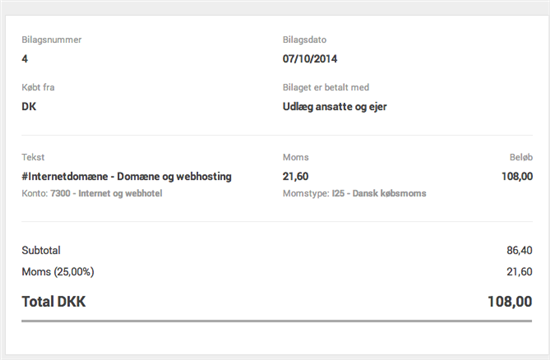Click the Subtotal label

[x=41, y=251]
